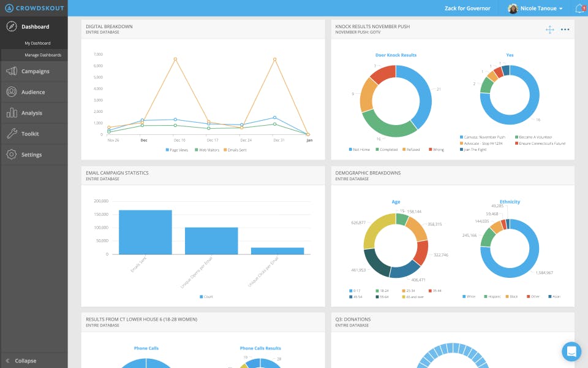588x368 pixels.
Task: Click the Age chart title
Action: pyautogui.click(x=396, y=202)
